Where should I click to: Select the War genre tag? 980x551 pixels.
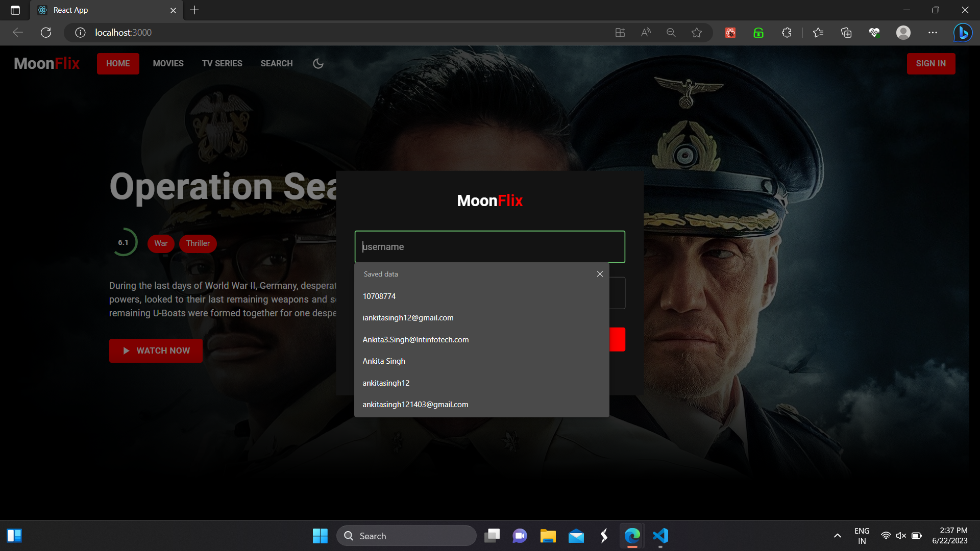[160, 243]
